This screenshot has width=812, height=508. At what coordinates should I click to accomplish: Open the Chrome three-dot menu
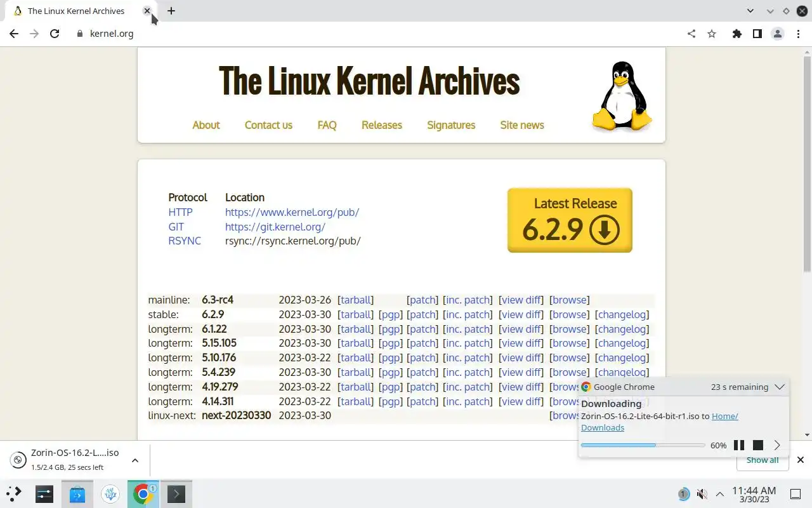pyautogui.click(x=798, y=34)
